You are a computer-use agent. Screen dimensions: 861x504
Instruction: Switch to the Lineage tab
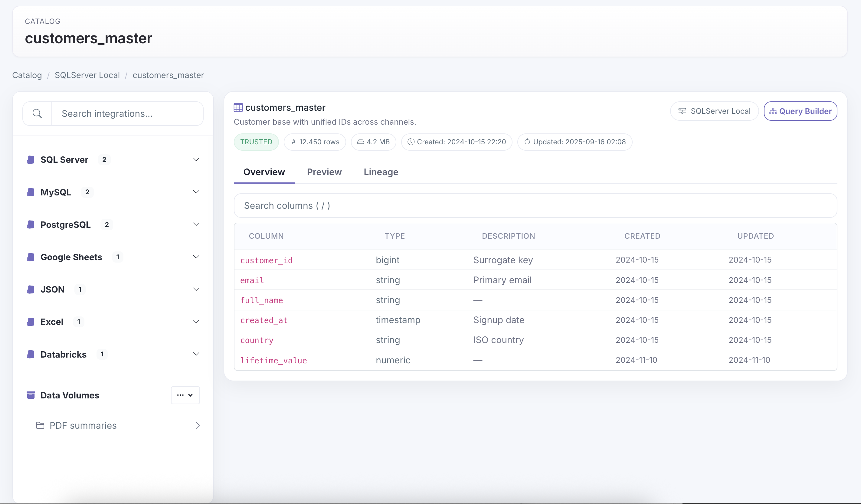coord(381,172)
